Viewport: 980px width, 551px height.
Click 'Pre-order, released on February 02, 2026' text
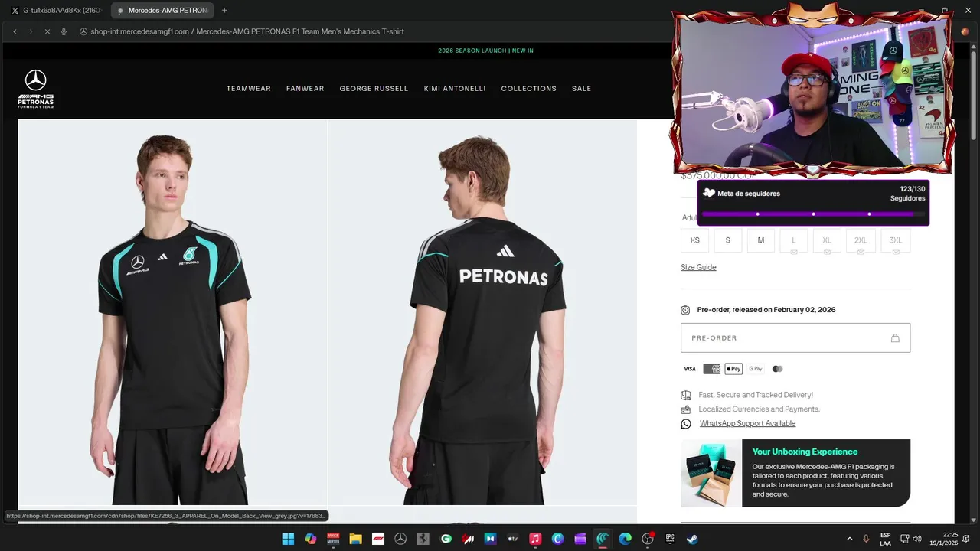point(766,310)
